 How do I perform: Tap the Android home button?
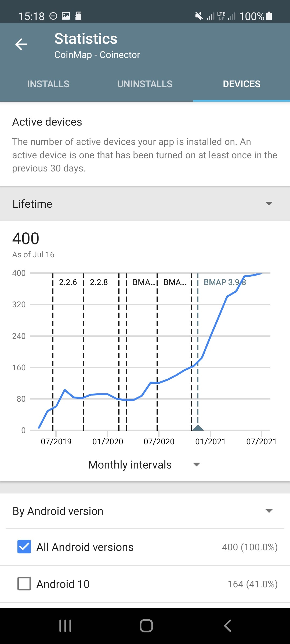(146, 626)
